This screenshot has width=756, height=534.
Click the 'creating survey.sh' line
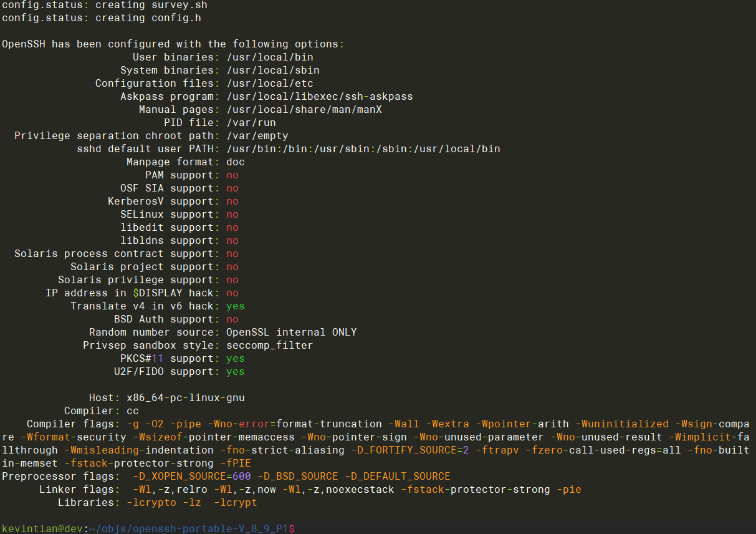(151, 5)
